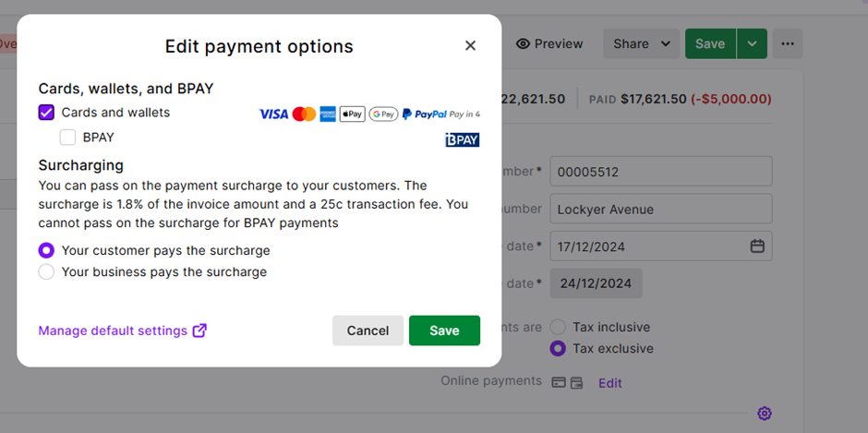Uncheck the Cards and wallets checkbox
This screenshot has width=868, height=433.
46,113
